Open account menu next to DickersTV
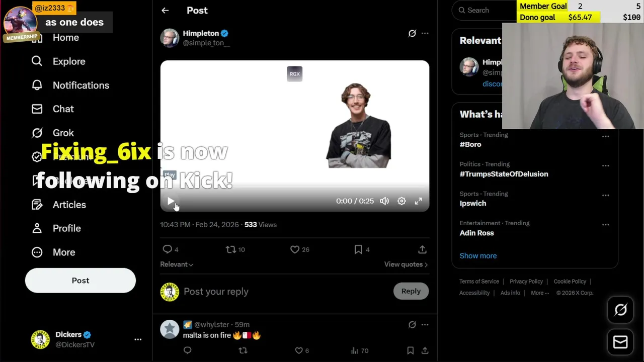The height and width of the screenshot is (362, 644). tap(138, 339)
